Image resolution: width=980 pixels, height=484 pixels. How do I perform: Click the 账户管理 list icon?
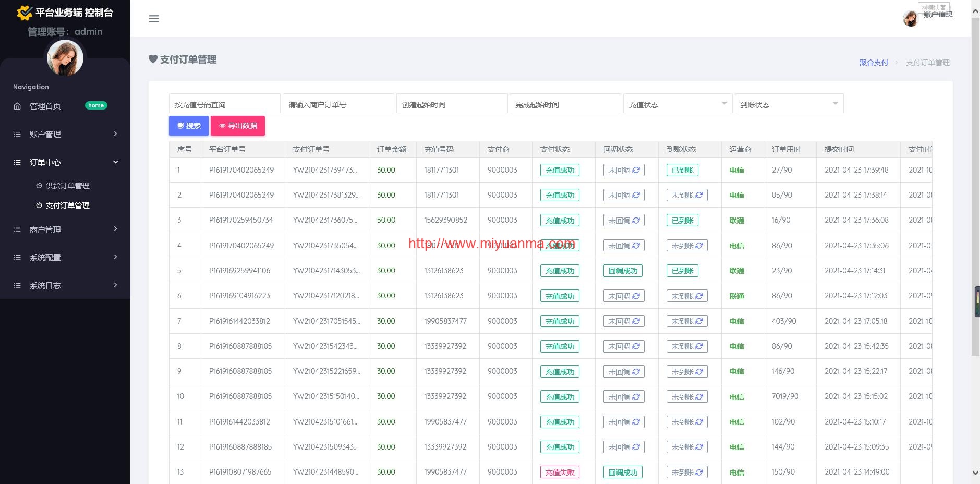(17, 134)
